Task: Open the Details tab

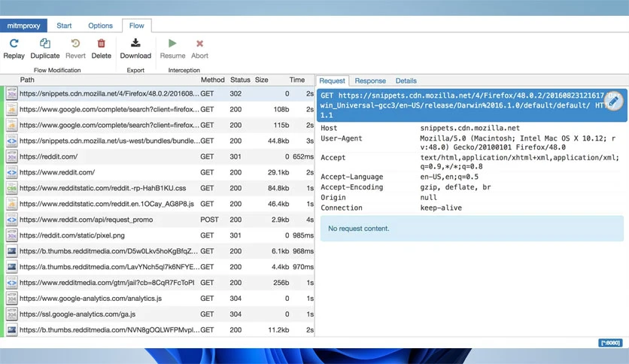Action: click(x=406, y=80)
